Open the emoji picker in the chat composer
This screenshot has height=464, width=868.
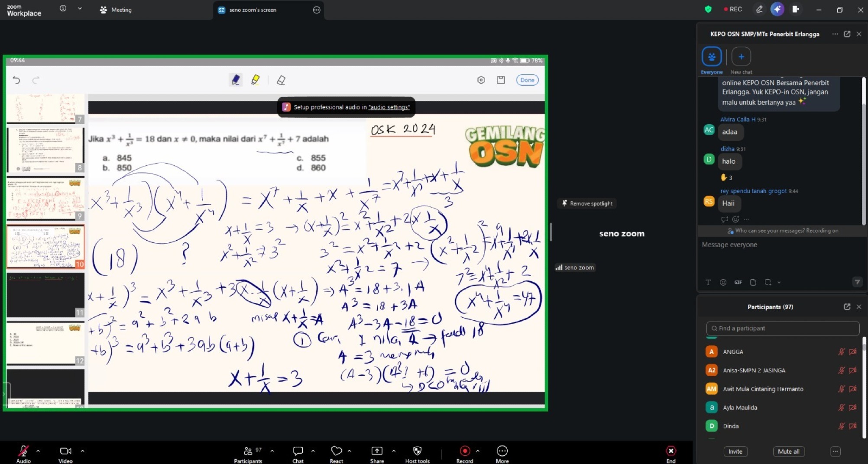(723, 282)
